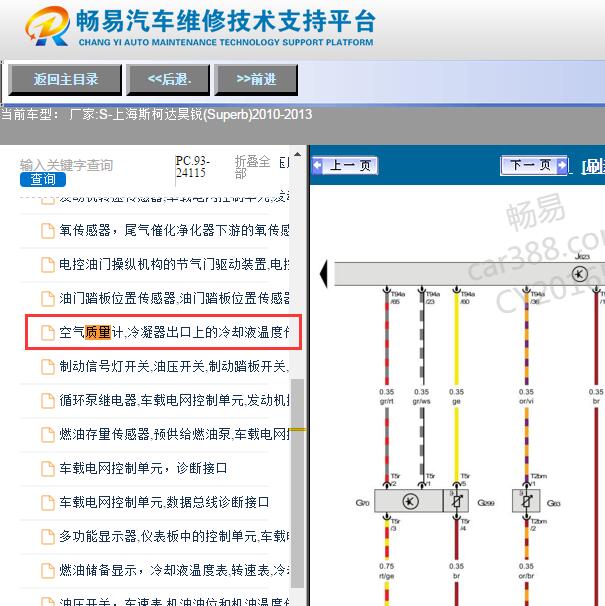Open 车载电网控制单元,数据总线诊断接口 entry
This screenshot has height=606, width=605.
tap(164, 502)
